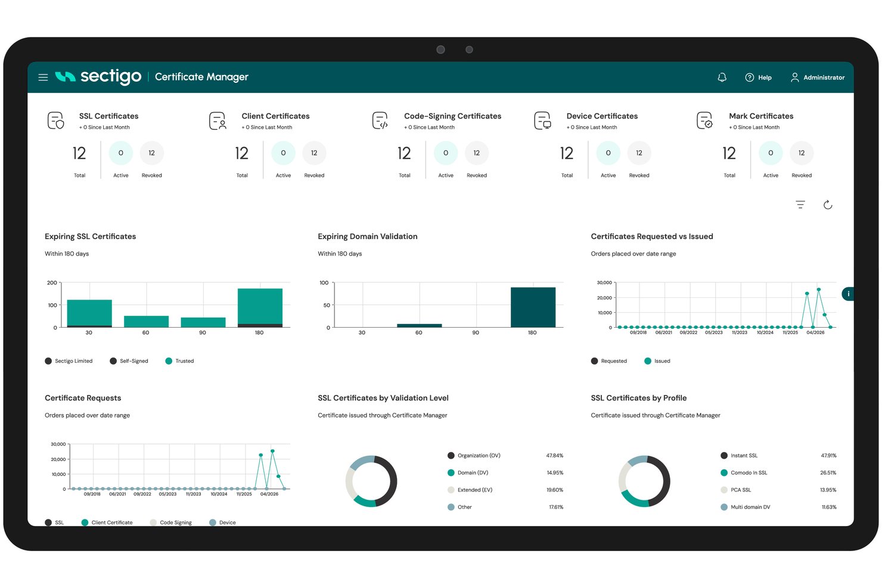Click the Mark Certificates card icon
This screenshot has width=882, height=588.
point(705,120)
